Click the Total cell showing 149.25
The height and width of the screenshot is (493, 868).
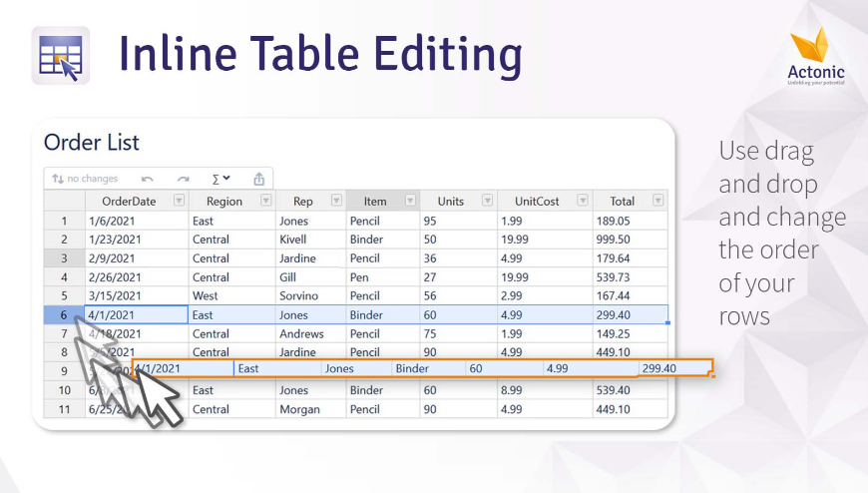[x=630, y=334]
